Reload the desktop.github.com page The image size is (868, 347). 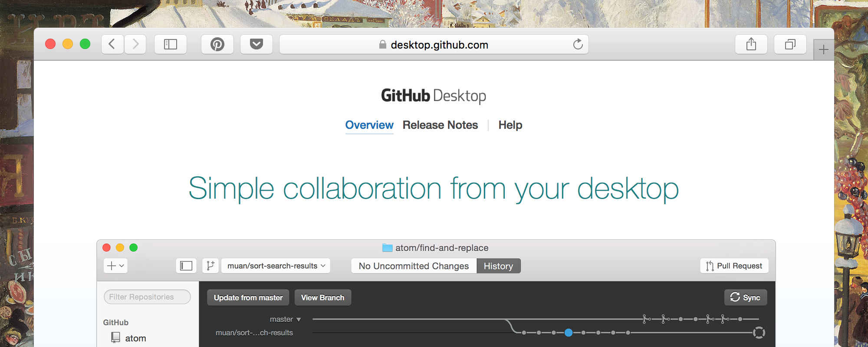578,44
